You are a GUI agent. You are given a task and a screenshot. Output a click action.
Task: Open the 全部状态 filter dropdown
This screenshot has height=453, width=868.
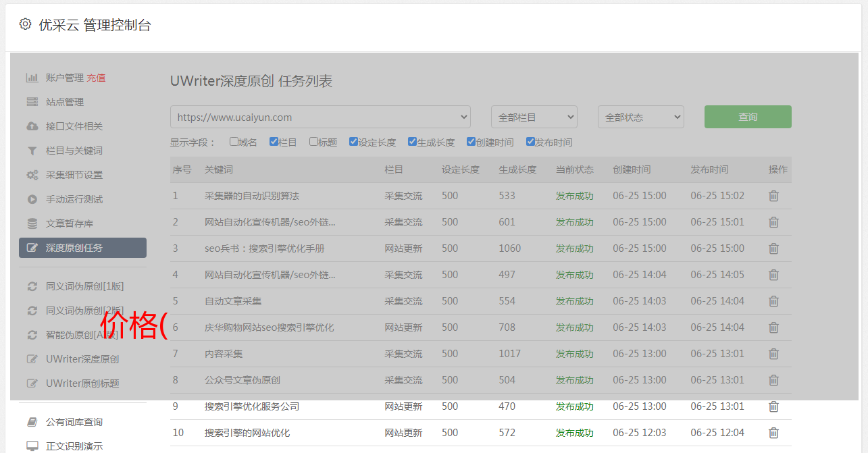point(640,117)
